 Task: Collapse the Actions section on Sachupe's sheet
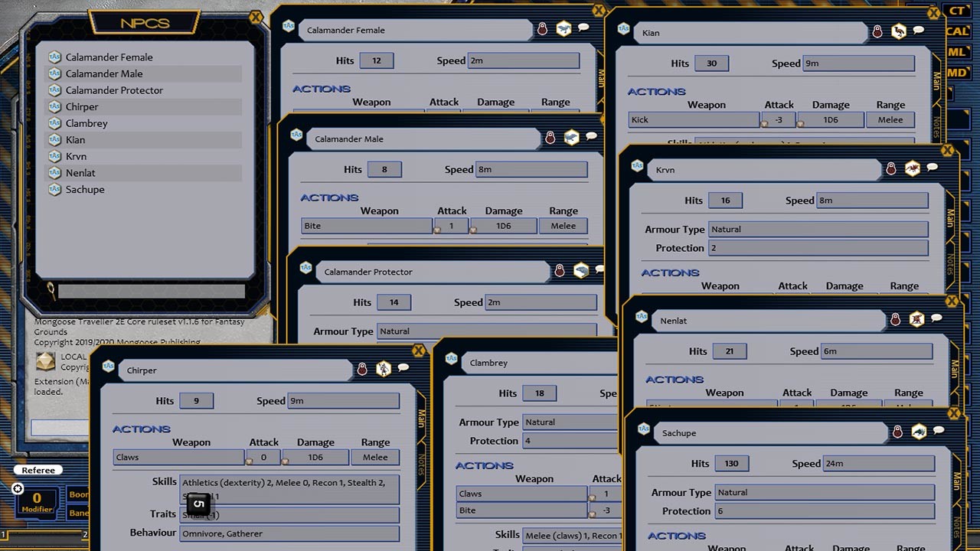click(x=676, y=536)
